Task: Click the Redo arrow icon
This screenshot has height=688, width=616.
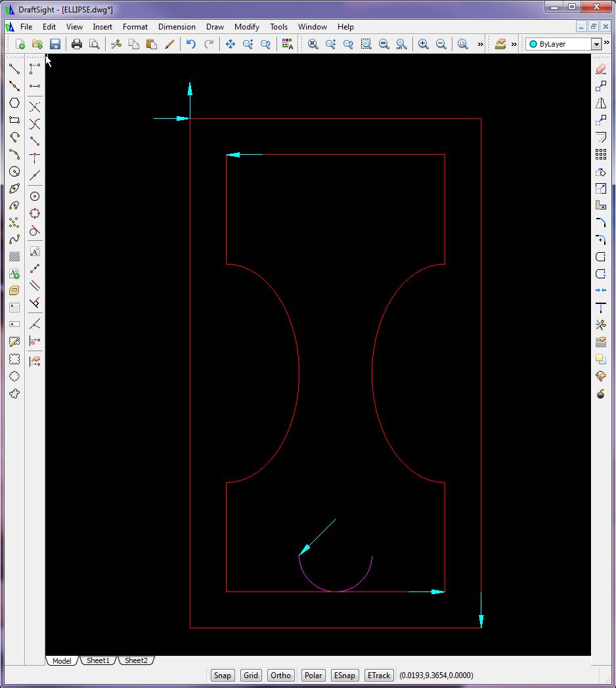Action: pos(209,44)
